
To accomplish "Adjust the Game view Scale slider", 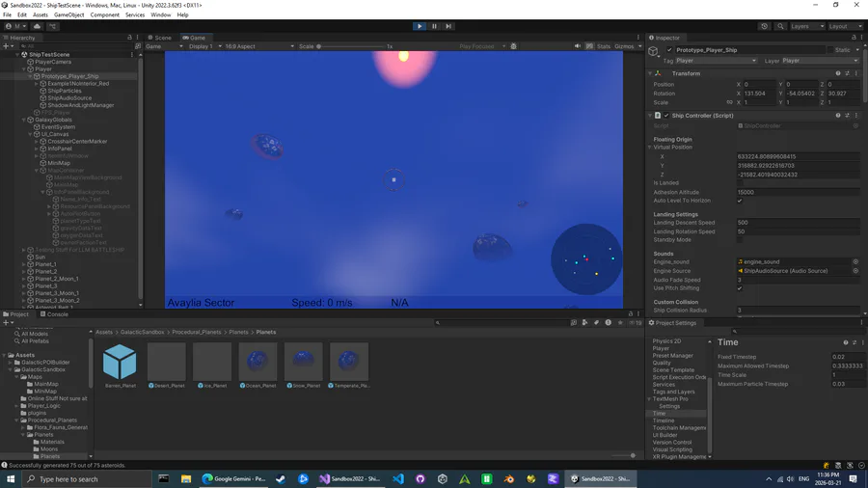I will coord(351,46).
